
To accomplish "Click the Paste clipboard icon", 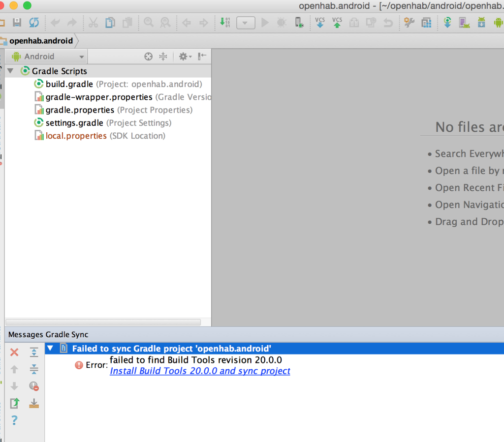I will (x=127, y=23).
